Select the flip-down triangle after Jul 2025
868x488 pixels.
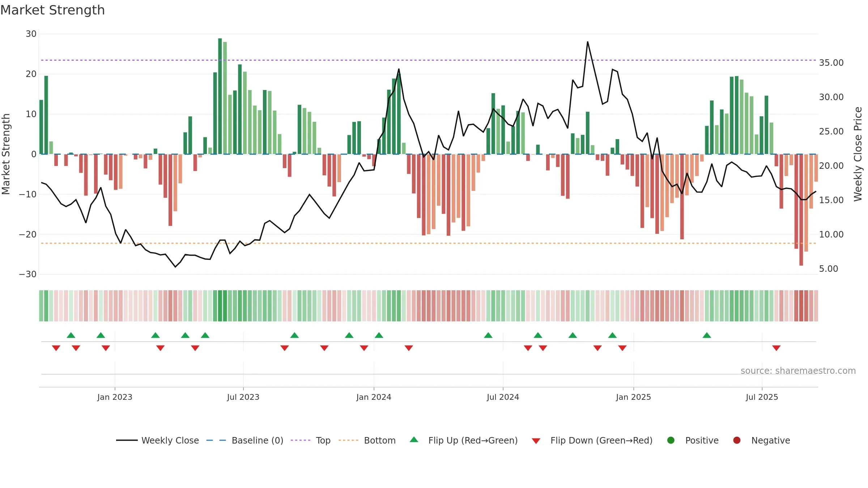click(x=776, y=348)
